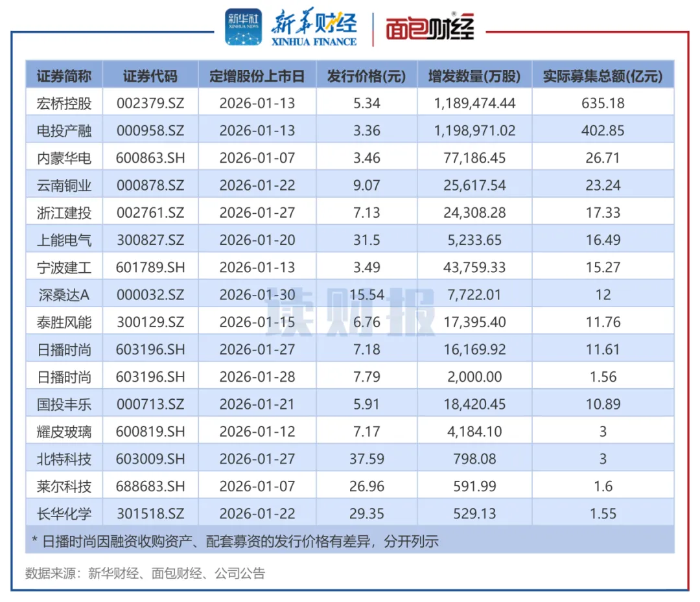Click the 宁波建工 name cell
The width and height of the screenshot is (700, 602).
point(64,268)
